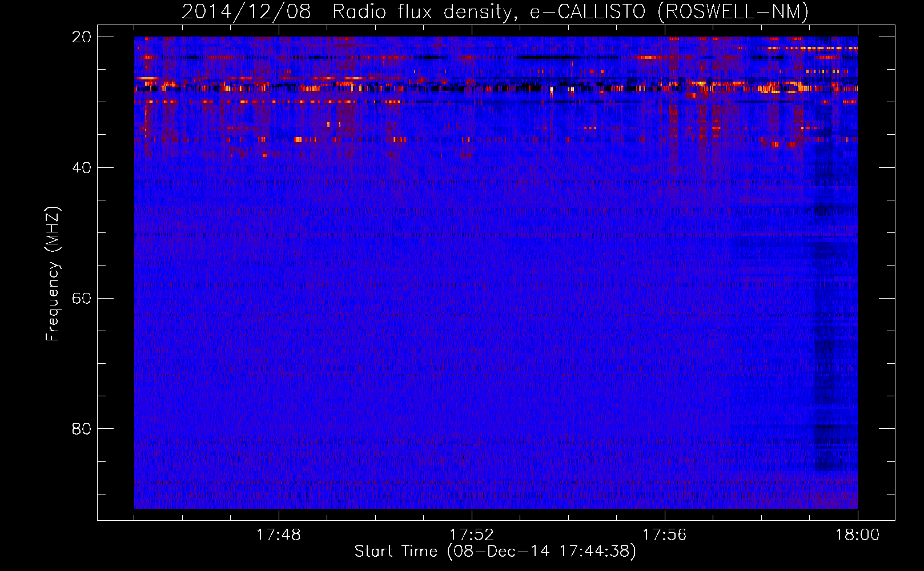Click the 18:00 time tick label
924x571 pixels.
pyautogui.click(x=857, y=535)
